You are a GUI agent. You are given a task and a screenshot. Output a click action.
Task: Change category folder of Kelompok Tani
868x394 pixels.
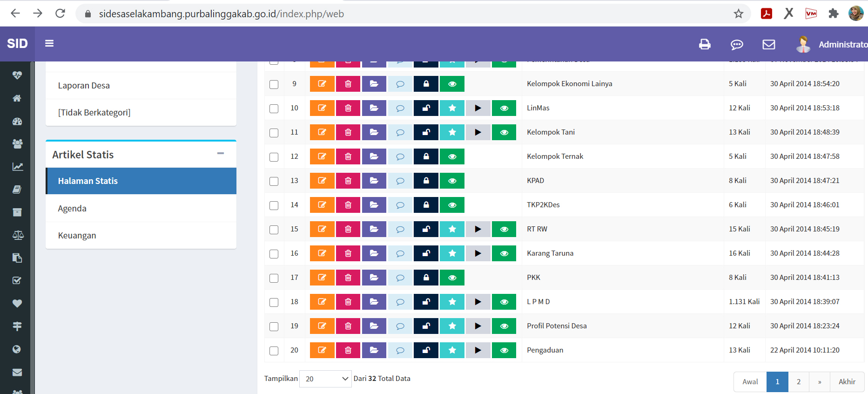point(374,132)
